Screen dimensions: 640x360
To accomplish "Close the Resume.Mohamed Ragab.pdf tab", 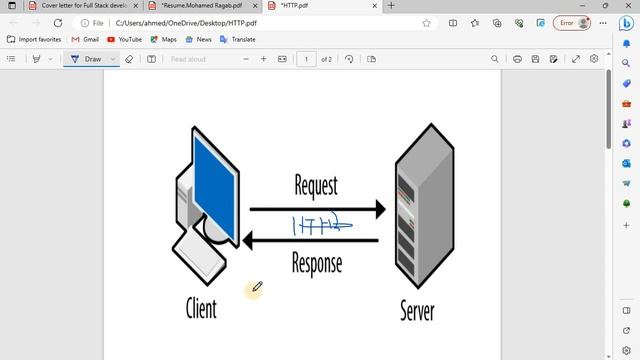I will pyautogui.click(x=255, y=6).
